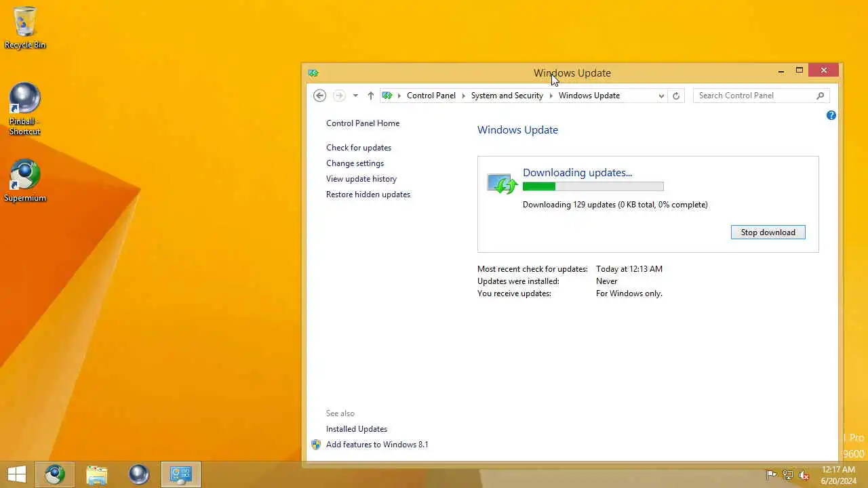868x488 pixels.
Task: Select Control Panel breadcrumb
Action: click(x=431, y=96)
